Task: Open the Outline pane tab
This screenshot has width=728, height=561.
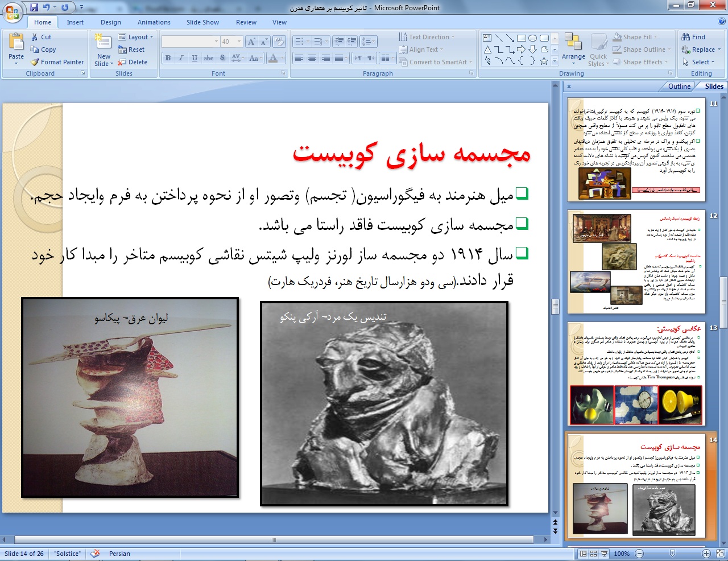Action: click(679, 86)
